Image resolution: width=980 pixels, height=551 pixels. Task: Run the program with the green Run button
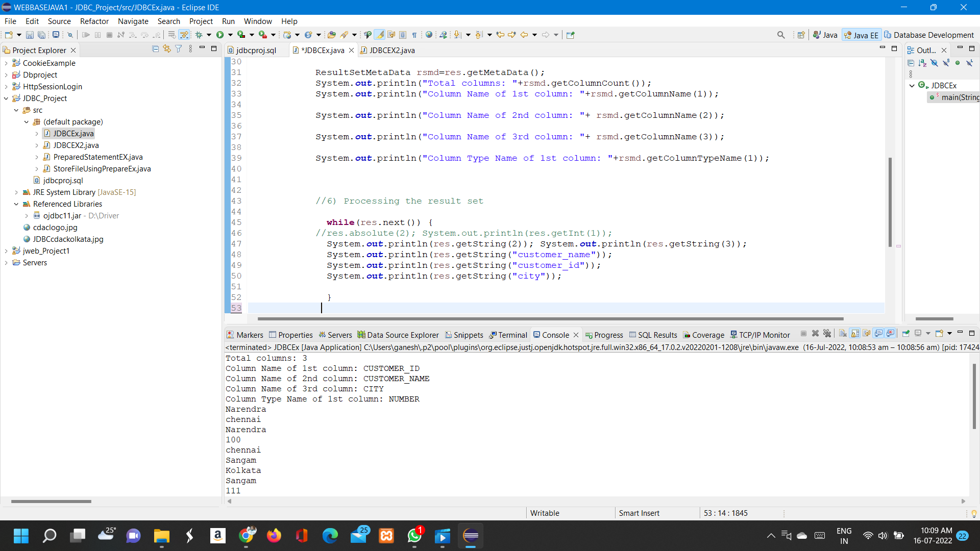coord(220,35)
